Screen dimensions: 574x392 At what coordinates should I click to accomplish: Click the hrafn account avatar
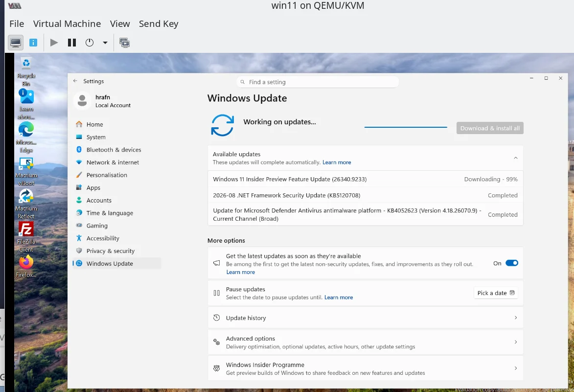pyautogui.click(x=82, y=101)
